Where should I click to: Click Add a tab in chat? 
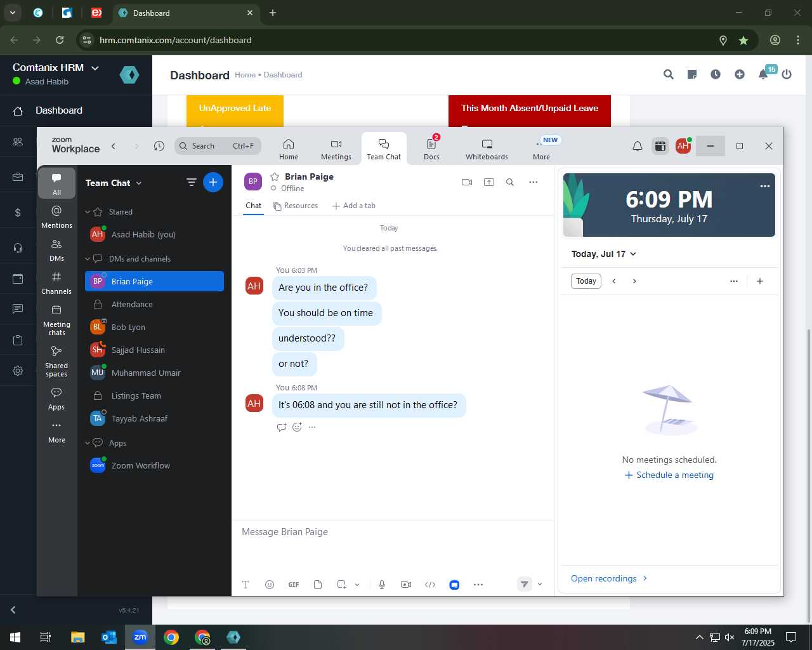(x=354, y=206)
